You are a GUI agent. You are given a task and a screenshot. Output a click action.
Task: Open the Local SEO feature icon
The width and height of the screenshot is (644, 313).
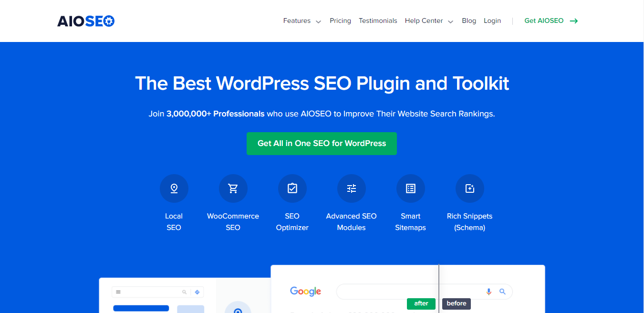pyautogui.click(x=174, y=188)
